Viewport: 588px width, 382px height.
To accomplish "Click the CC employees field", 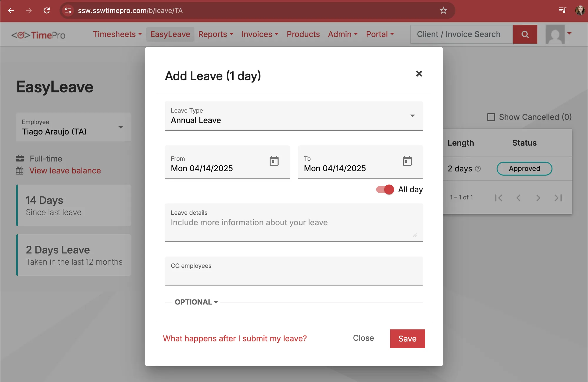I will (x=294, y=271).
